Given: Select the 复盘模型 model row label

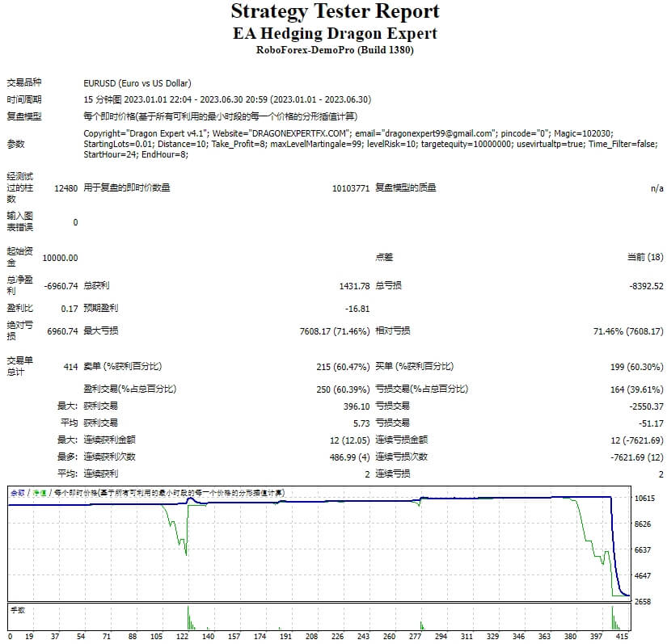Looking at the screenshot, I should [x=23, y=116].
